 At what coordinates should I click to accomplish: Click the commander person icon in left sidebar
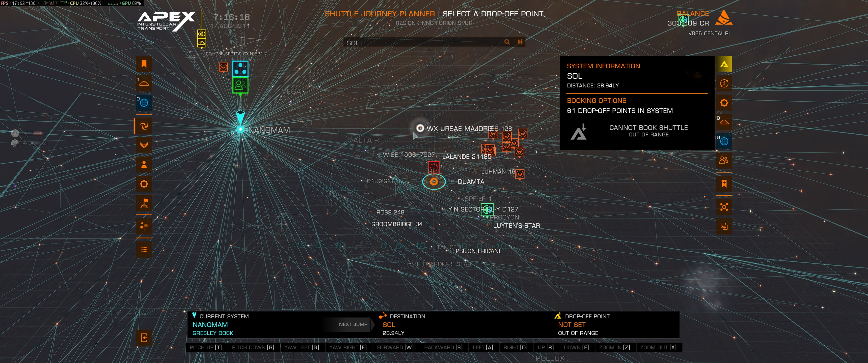click(144, 165)
